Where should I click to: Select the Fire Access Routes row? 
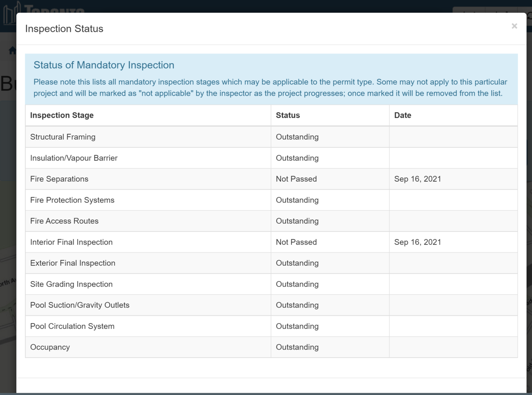coord(271,221)
